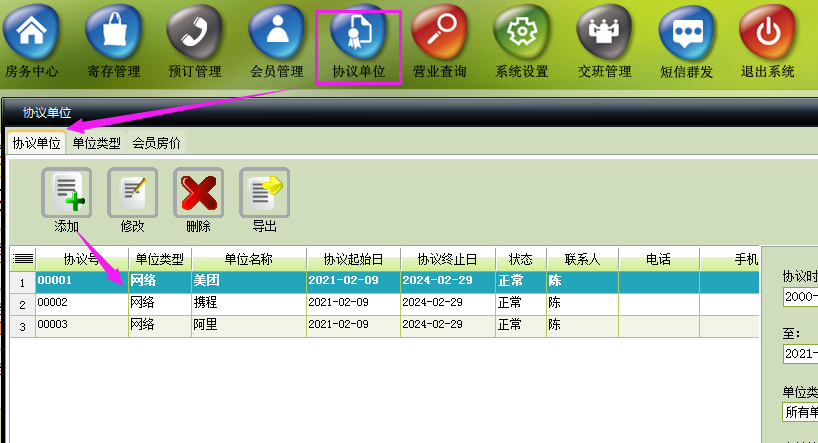Click 2024-02-29 end date in 携程 row
Viewport: 818px width, 443px height.
click(448, 304)
